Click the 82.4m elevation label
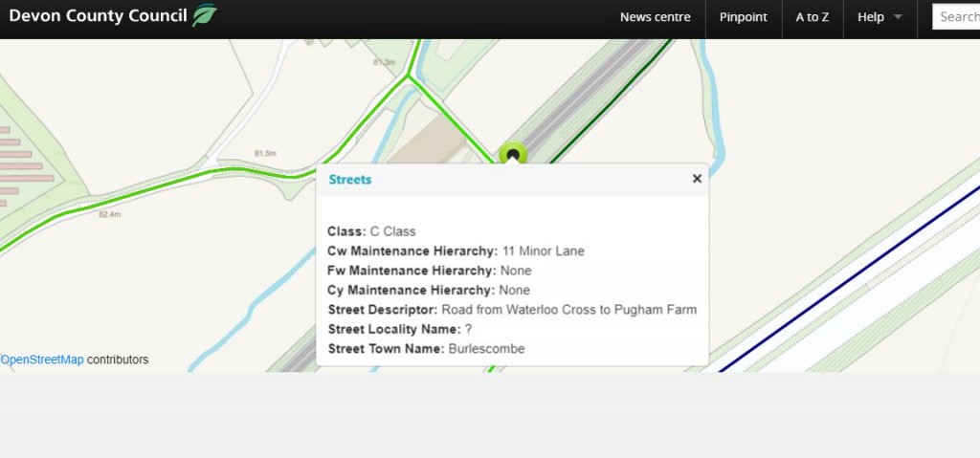 point(110,215)
